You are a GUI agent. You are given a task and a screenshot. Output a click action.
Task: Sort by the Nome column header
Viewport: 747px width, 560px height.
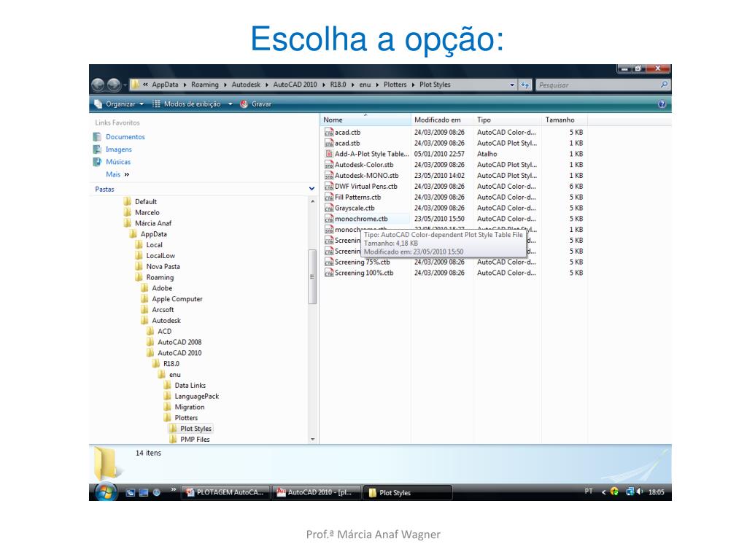click(x=365, y=120)
